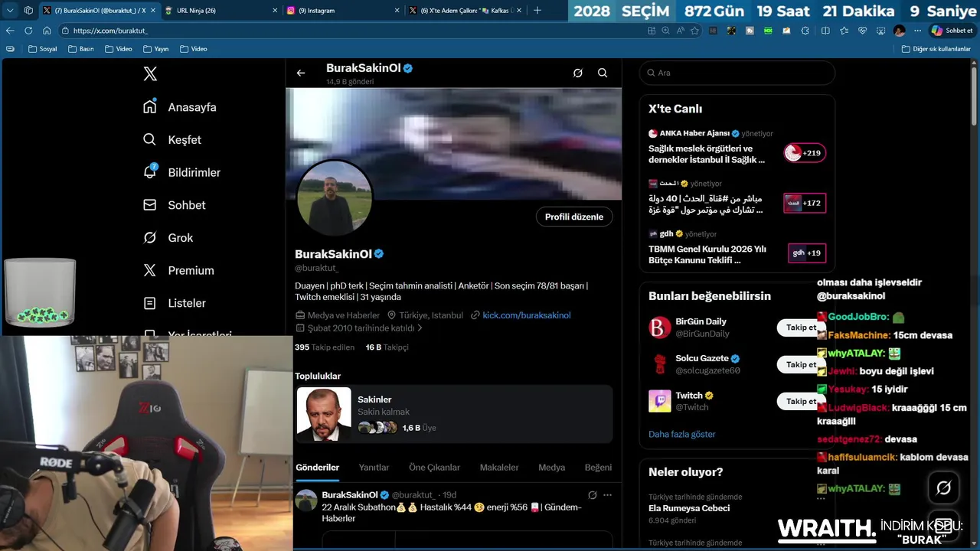Open Listeler in the sidebar
This screenshot has width=980, height=551.
click(175, 303)
